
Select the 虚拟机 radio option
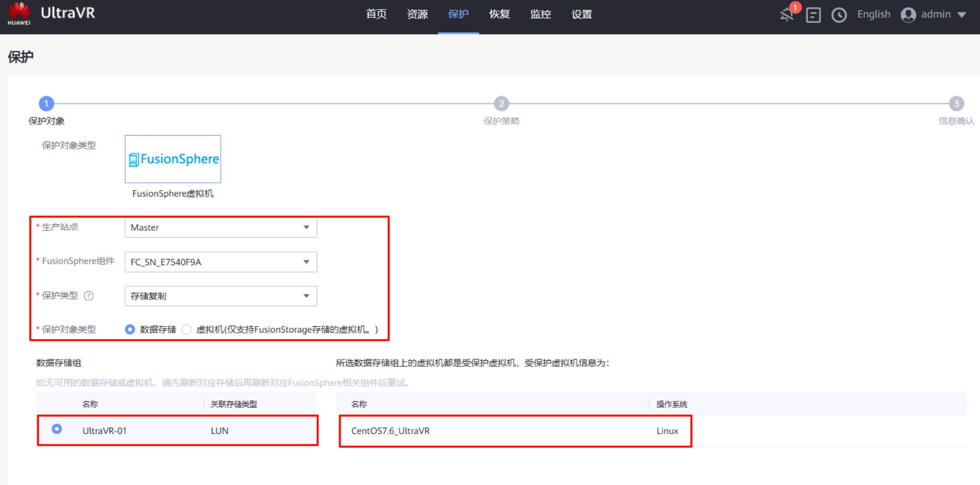pyautogui.click(x=186, y=330)
